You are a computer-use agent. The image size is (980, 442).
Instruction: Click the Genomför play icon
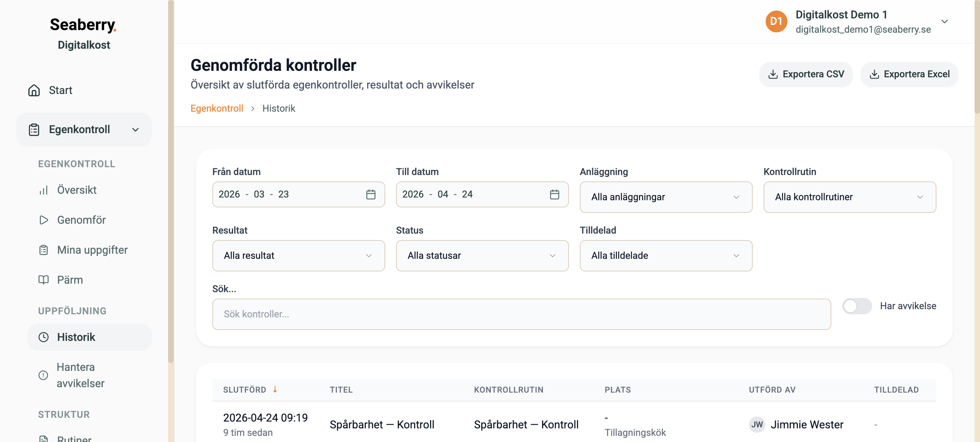click(x=43, y=220)
